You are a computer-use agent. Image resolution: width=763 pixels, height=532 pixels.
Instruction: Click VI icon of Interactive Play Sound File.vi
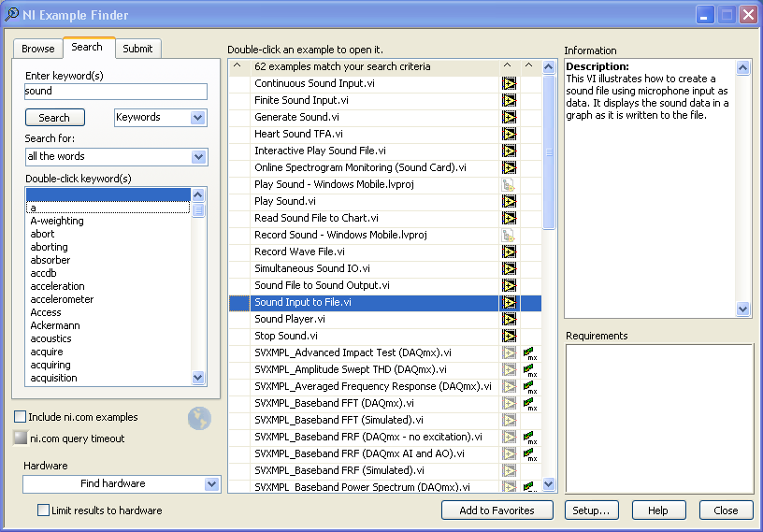(509, 151)
